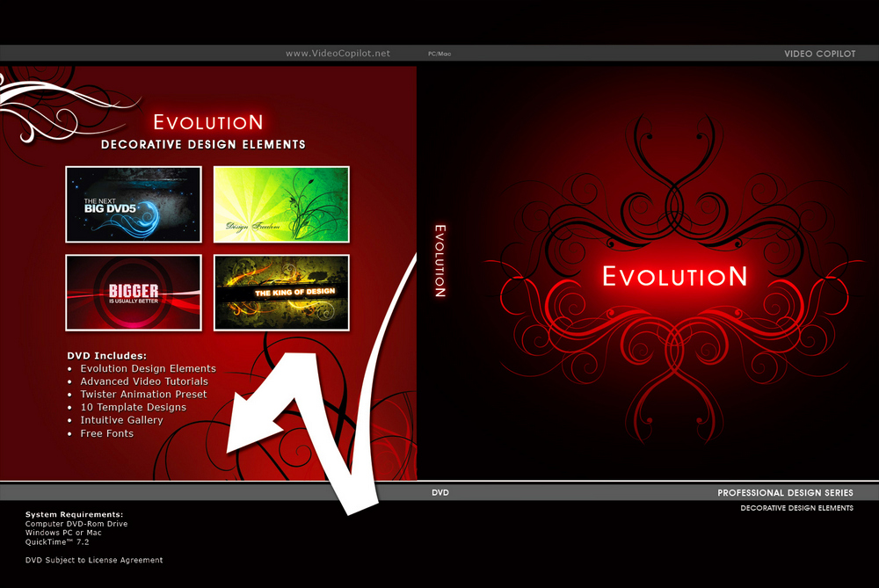Image resolution: width=879 pixels, height=588 pixels.
Task: Click the 'VIDEO COPILOT' label in top bar
Action: pos(819,54)
